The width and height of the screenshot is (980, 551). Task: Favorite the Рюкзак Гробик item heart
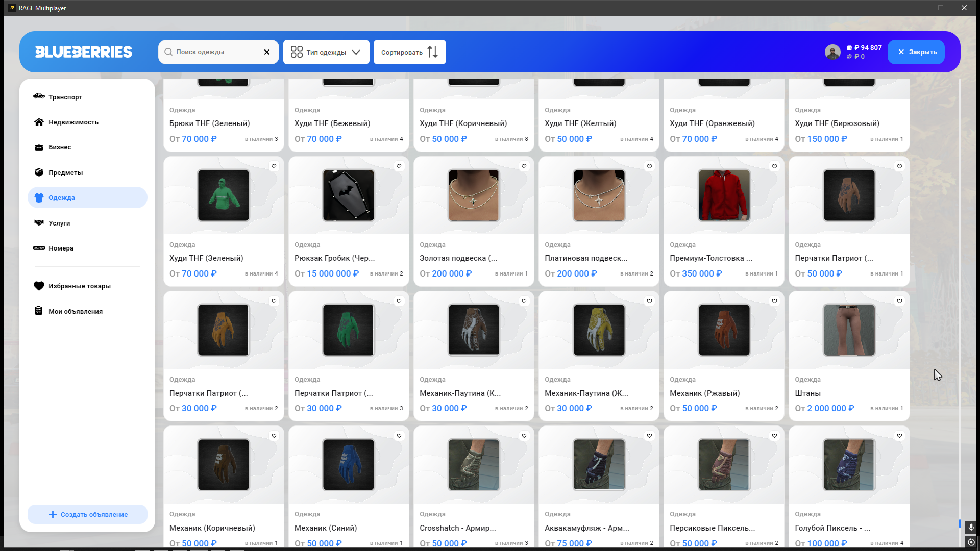(x=399, y=166)
